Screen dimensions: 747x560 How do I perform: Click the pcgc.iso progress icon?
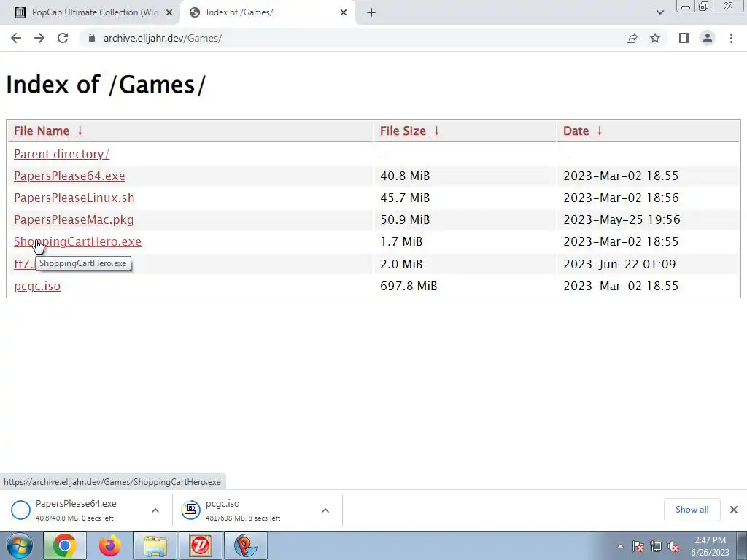pyautogui.click(x=190, y=510)
